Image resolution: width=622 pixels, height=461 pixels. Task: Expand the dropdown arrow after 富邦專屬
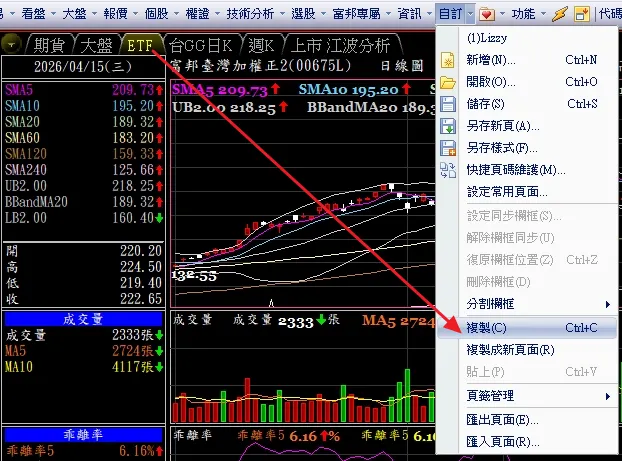point(388,14)
